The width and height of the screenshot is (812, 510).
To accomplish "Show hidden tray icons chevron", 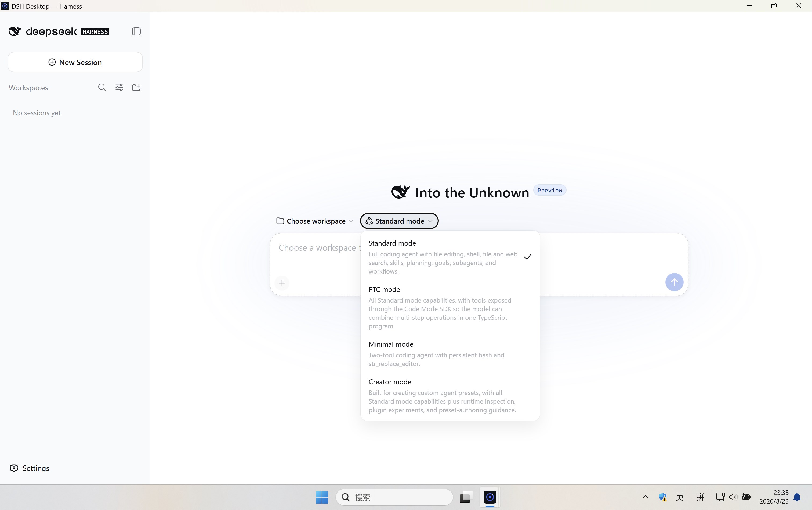I will coord(645,497).
